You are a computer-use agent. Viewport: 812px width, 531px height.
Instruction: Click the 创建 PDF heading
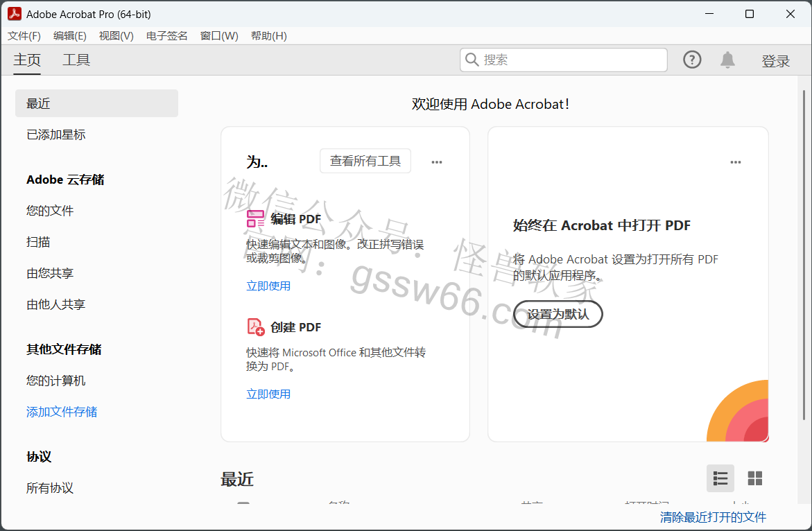295,327
